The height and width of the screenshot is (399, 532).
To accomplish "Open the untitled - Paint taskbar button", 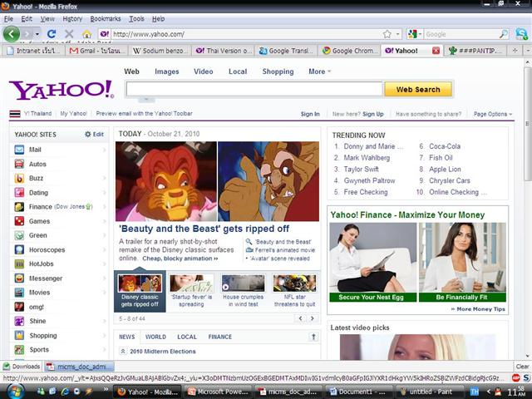I will 431,392.
